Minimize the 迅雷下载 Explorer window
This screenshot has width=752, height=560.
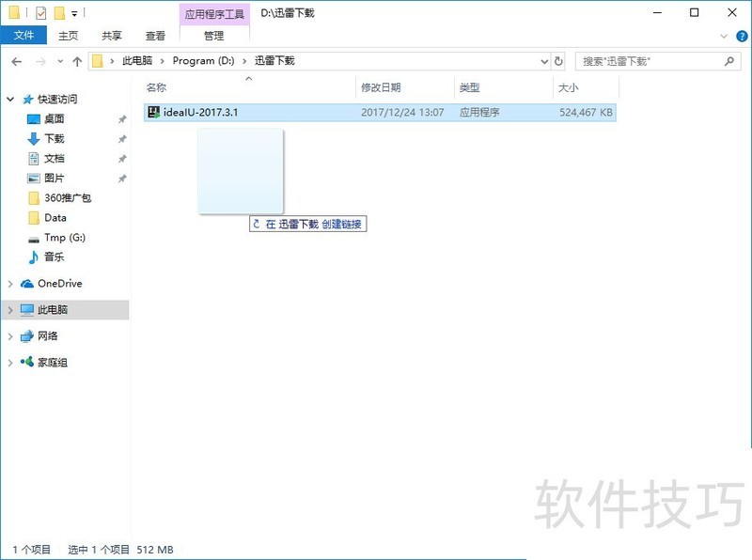(657, 13)
